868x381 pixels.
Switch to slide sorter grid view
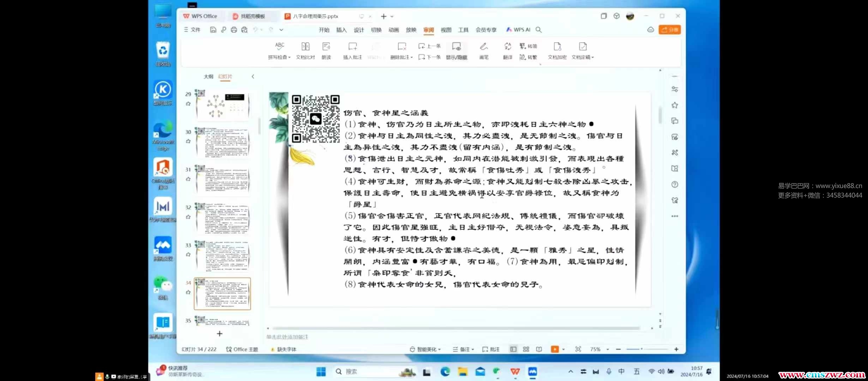(x=526, y=349)
